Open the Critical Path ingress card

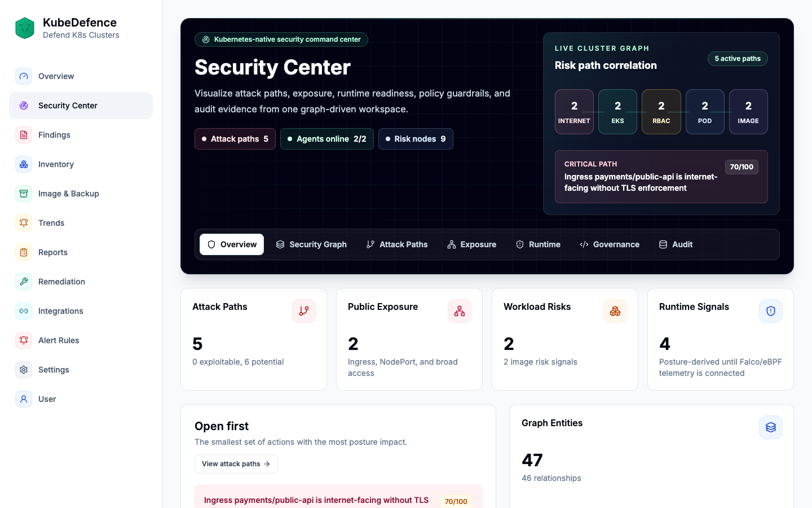pos(661,177)
